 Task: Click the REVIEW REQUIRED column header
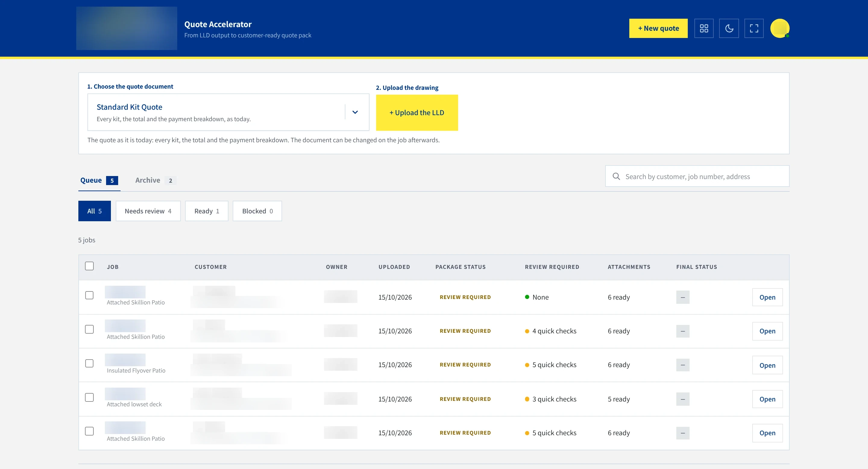552,267
